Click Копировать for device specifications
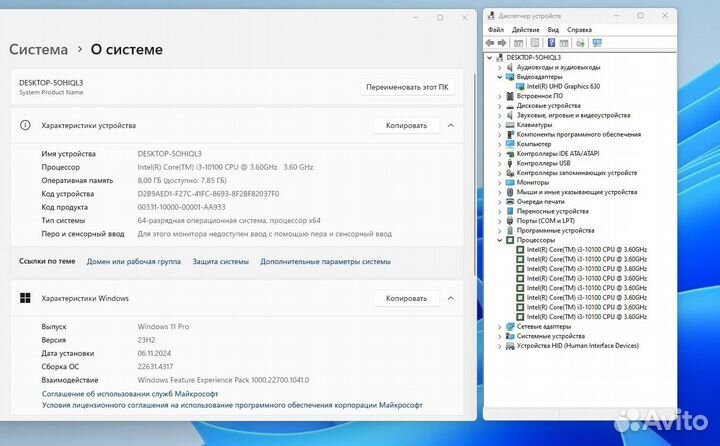The height and width of the screenshot is (446, 720). pos(406,125)
